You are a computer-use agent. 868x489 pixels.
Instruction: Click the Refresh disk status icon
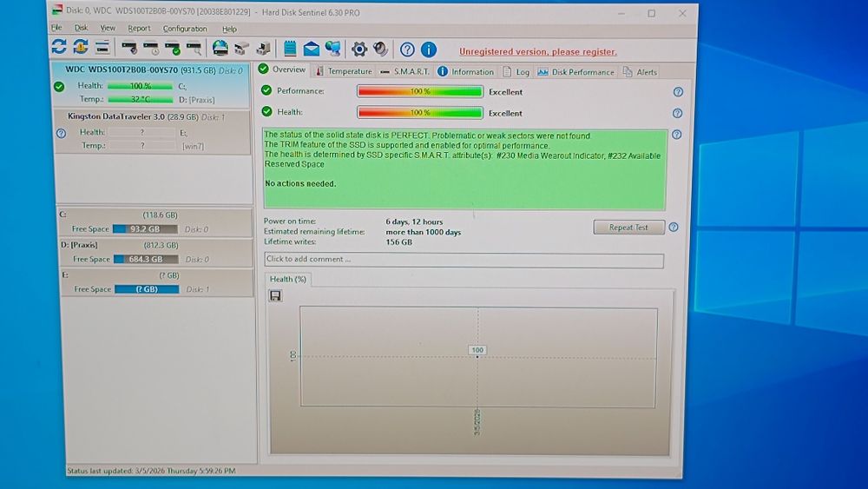[x=59, y=47]
